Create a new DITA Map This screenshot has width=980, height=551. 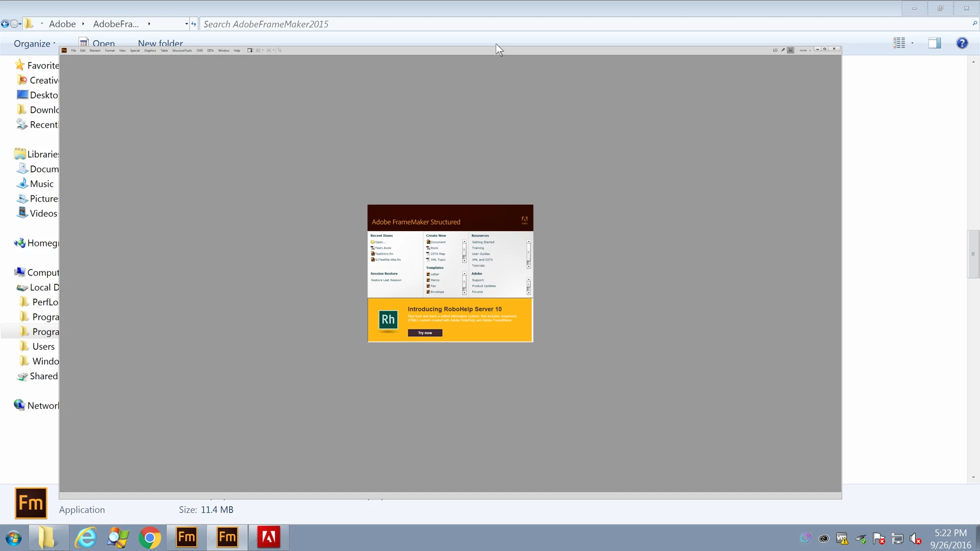[437, 254]
